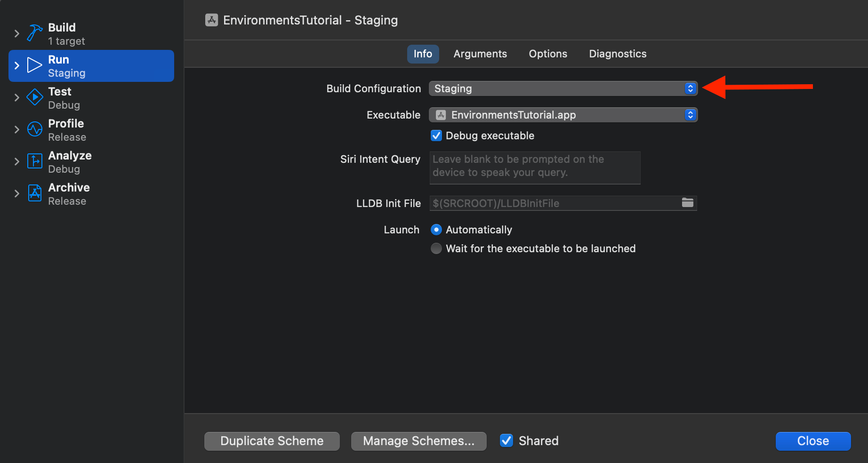This screenshot has height=463, width=868.
Task: Click the 'Executable' label
Action: (x=394, y=115)
